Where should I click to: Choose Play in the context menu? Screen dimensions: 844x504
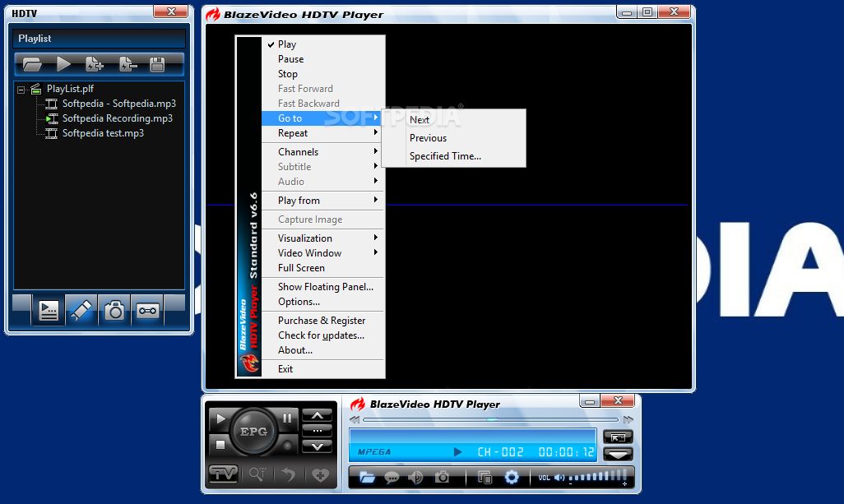coord(323,44)
